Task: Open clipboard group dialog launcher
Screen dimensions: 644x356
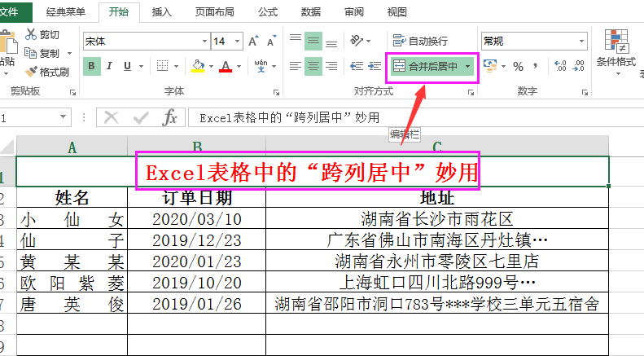Action: [x=72, y=93]
